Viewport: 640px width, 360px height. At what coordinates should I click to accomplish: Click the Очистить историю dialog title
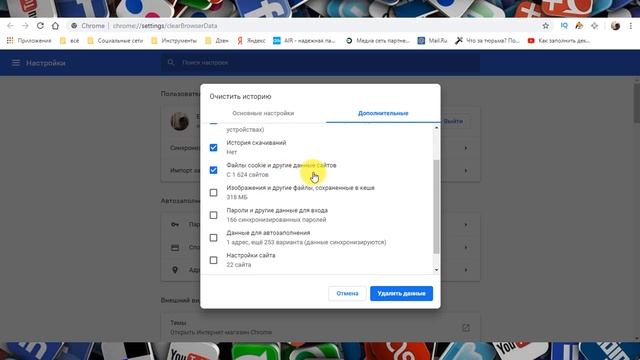pyautogui.click(x=240, y=97)
